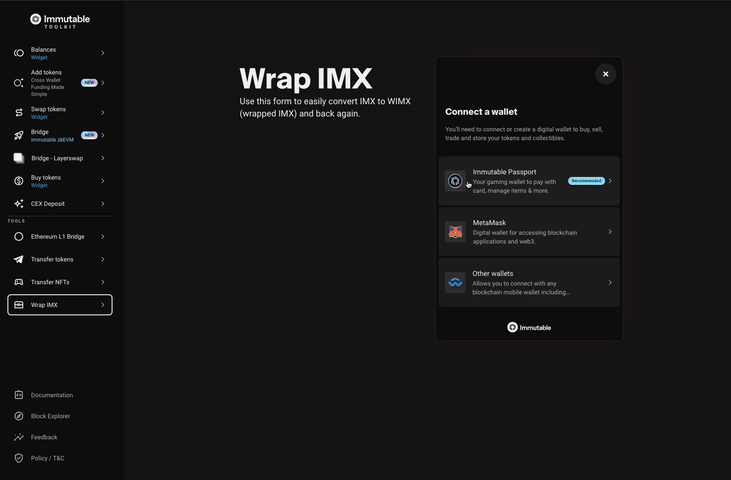Click the NEW badge beside Bridge
The width and height of the screenshot is (731, 480).
click(89, 135)
